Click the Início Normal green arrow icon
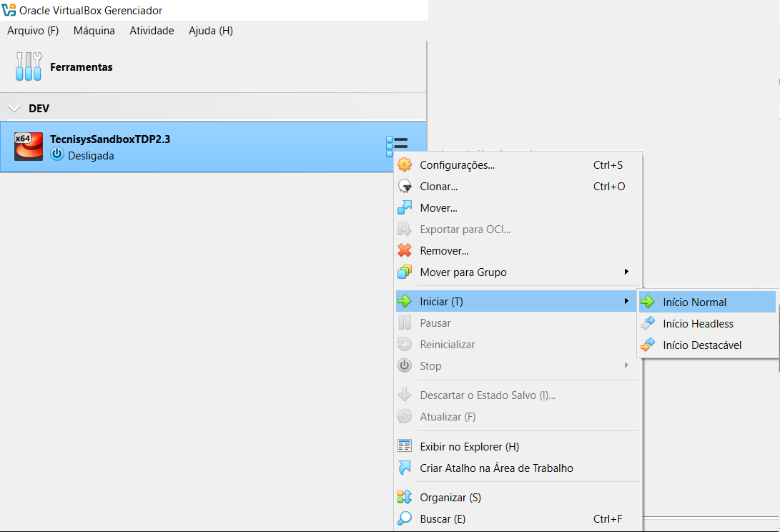The height and width of the screenshot is (532, 780). coord(648,302)
